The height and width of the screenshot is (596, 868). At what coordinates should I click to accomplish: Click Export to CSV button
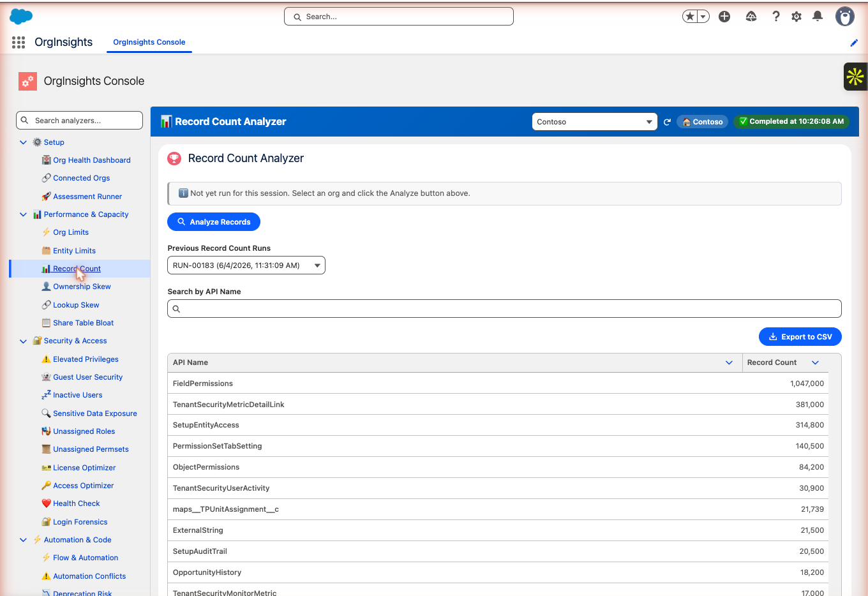point(800,337)
